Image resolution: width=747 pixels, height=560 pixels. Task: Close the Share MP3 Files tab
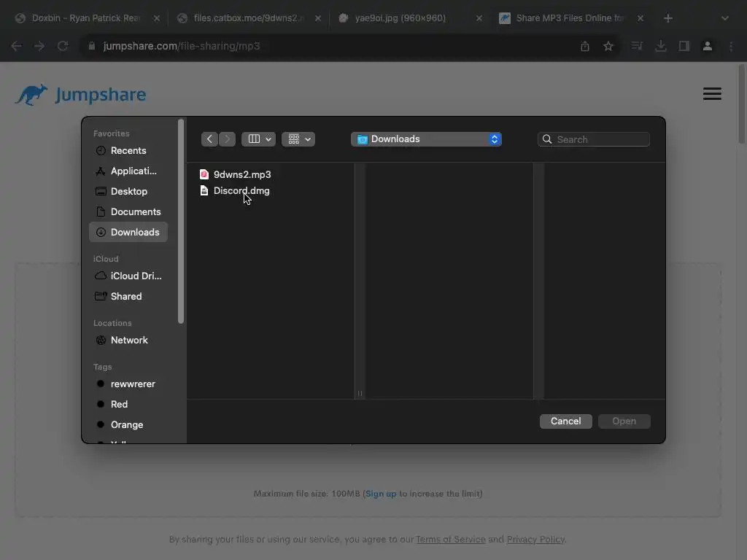click(x=640, y=18)
